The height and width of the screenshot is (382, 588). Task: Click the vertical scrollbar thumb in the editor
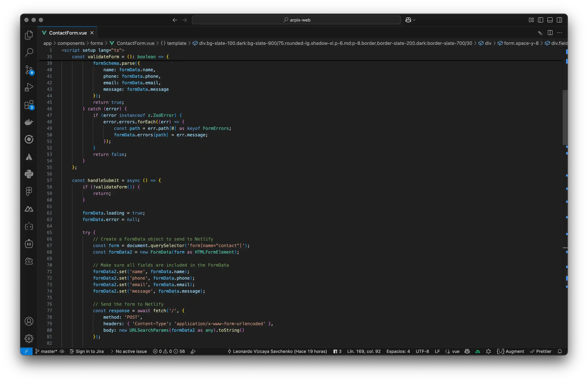(x=565, y=117)
